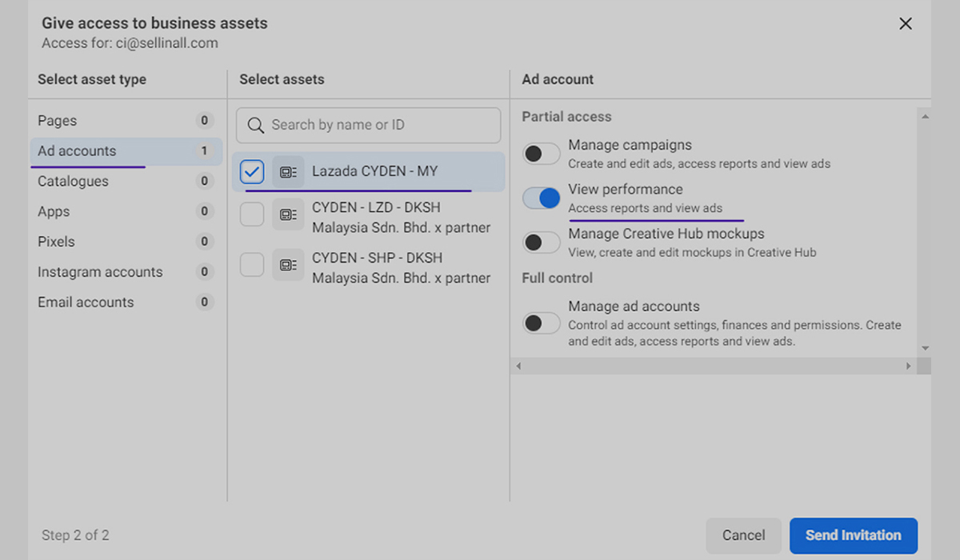Click the ad account icon beside CYDEN - SHP - DKSH
The height and width of the screenshot is (560, 960).
click(x=288, y=265)
